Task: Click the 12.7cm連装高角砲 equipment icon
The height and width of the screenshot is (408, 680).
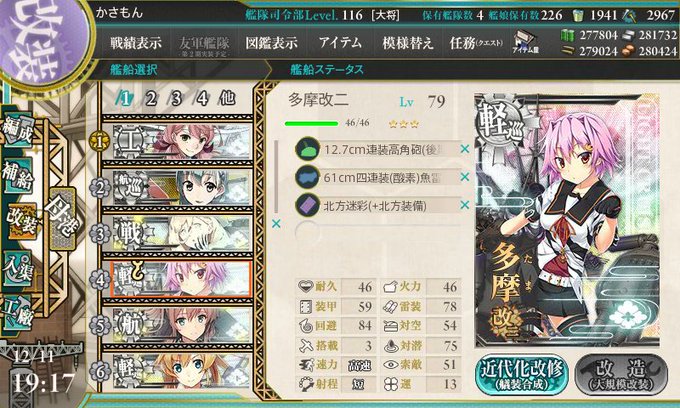Action: click(307, 149)
